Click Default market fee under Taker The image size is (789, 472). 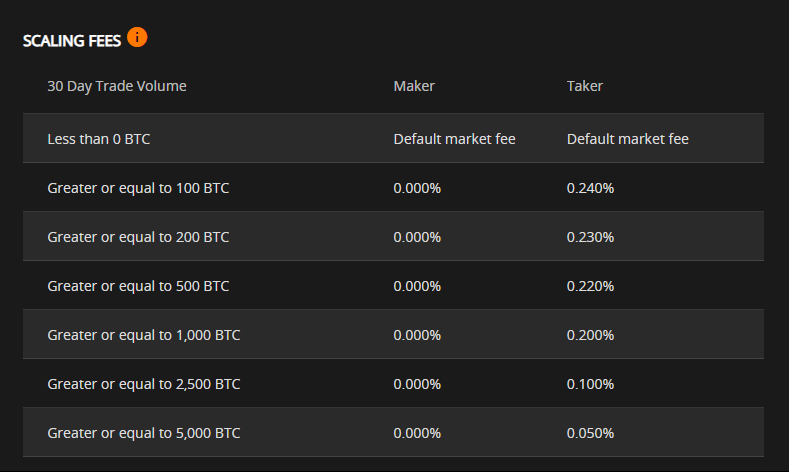(x=628, y=139)
